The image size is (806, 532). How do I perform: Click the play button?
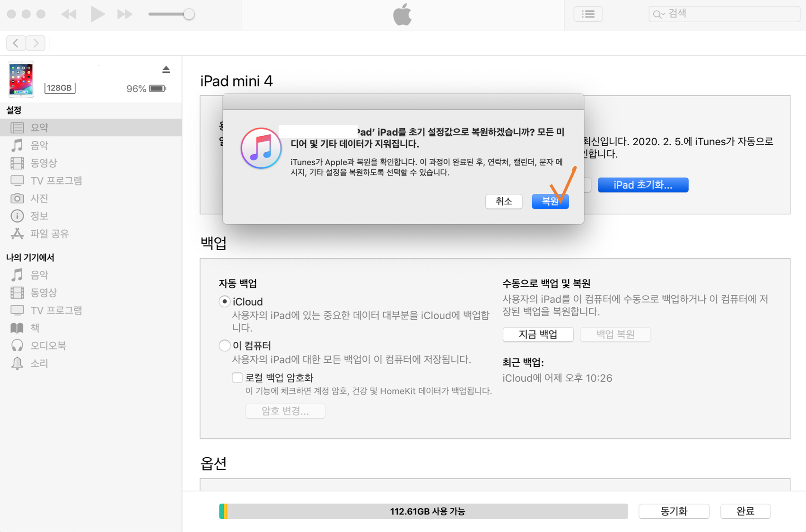97,14
